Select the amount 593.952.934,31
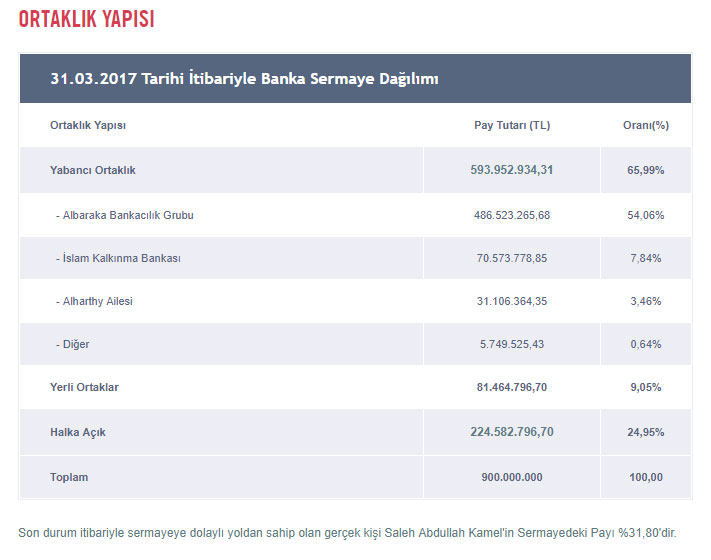 (x=511, y=170)
